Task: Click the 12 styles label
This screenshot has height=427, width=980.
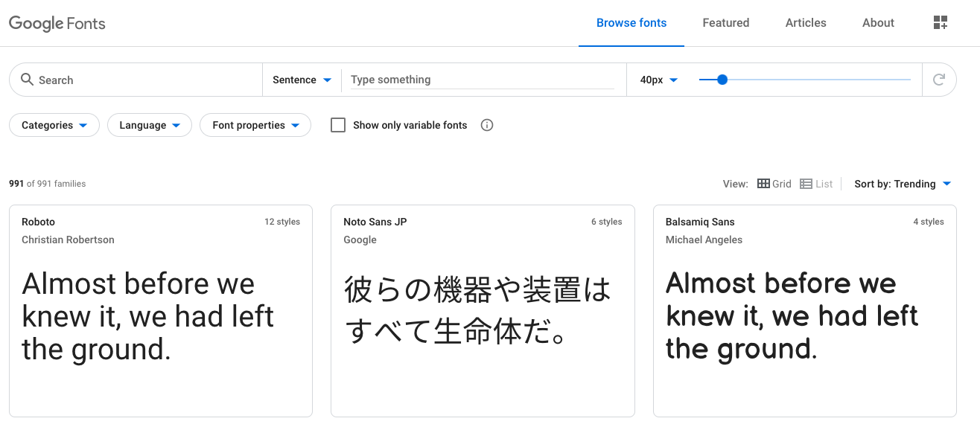Action: coord(282,222)
